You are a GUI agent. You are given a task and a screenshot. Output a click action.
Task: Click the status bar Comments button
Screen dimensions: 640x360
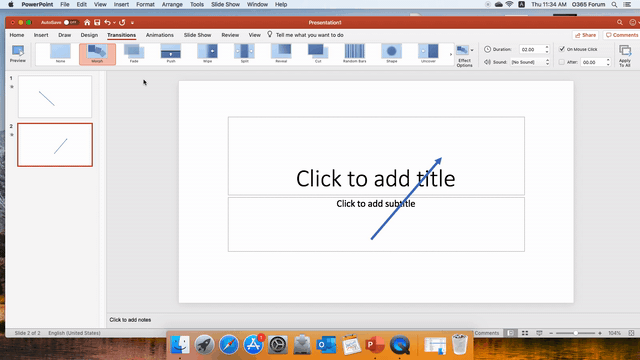click(487, 333)
